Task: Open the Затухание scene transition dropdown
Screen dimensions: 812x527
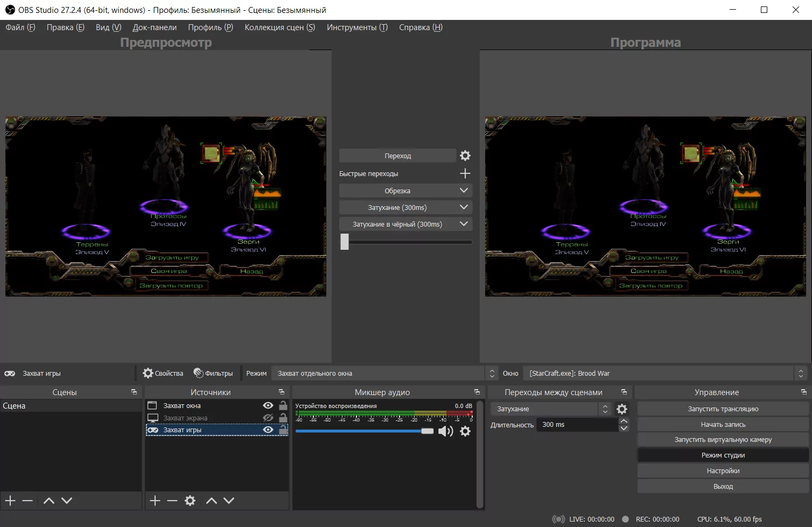Action: click(x=551, y=409)
